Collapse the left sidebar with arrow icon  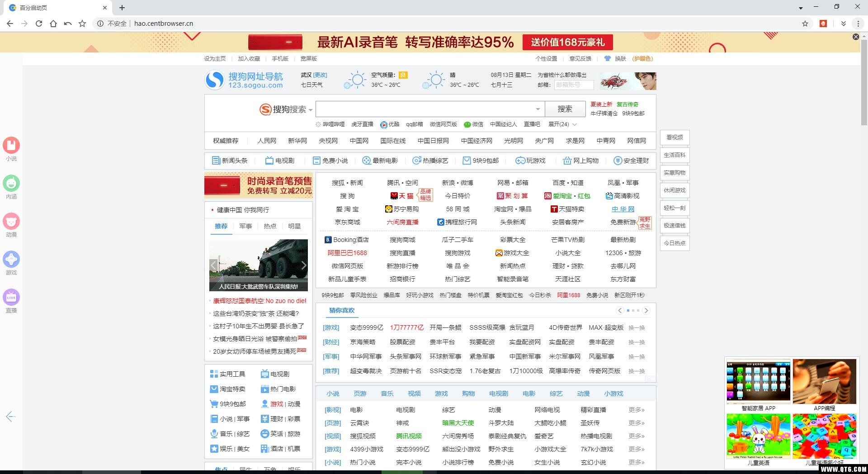(11, 417)
